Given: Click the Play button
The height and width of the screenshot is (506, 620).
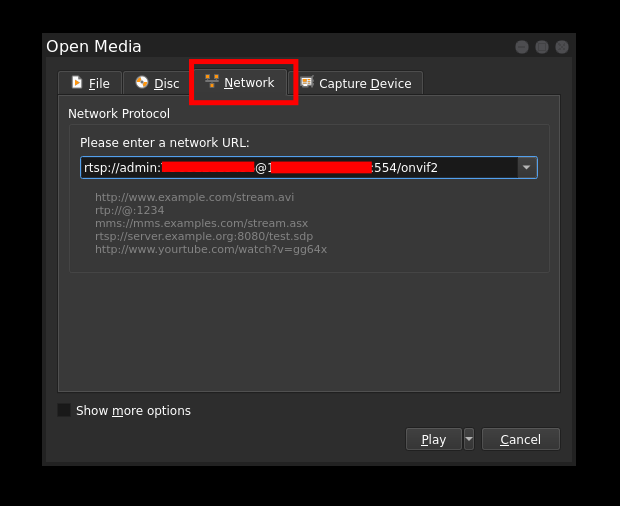Looking at the screenshot, I should tap(434, 439).
